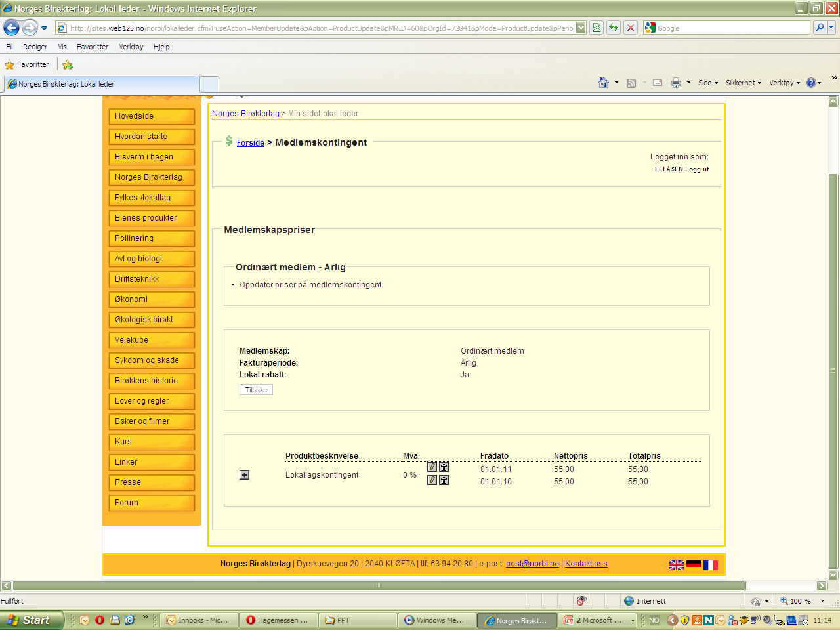The width and height of the screenshot is (840, 630).
Task: Edit the 01.01.10 price row pencil icon
Action: (432, 480)
